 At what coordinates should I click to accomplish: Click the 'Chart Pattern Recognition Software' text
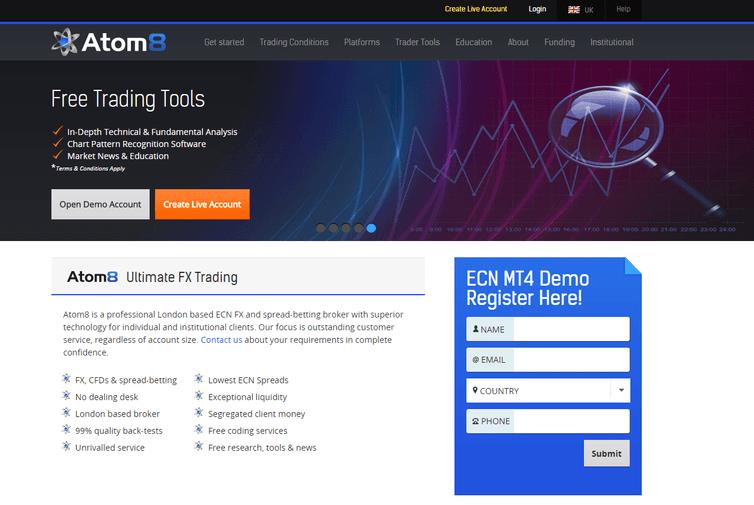137,144
